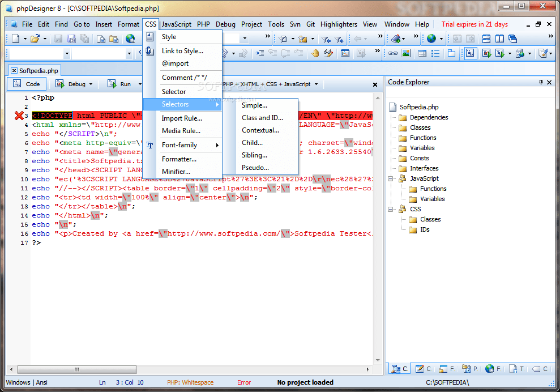560x392 pixels.
Task: Open the Debug button dropdown arrow
Action: (x=91, y=84)
